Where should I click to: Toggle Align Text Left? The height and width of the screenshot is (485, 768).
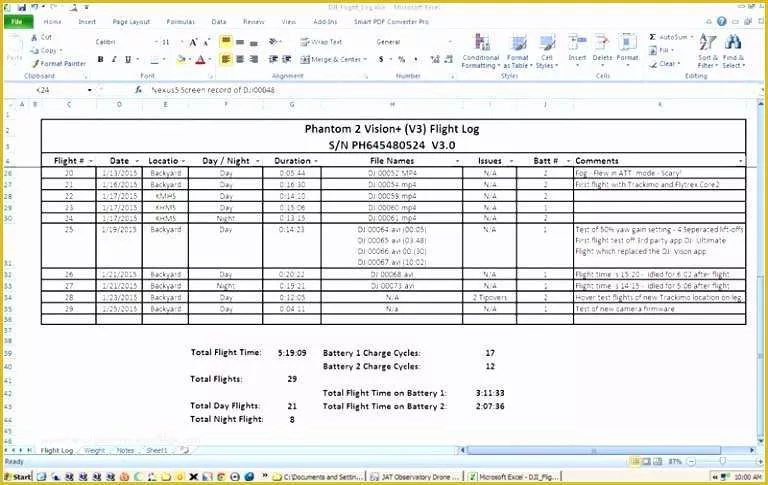point(226,59)
